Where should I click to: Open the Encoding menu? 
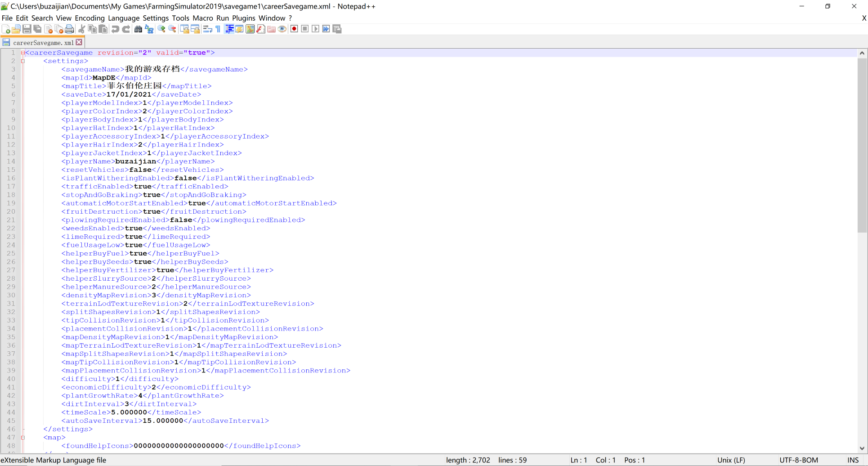coord(89,18)
